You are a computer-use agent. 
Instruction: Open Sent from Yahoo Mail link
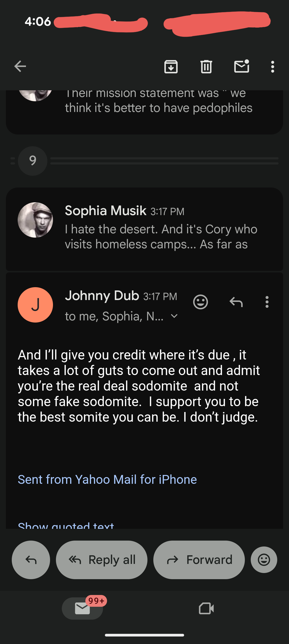point(107,480)
